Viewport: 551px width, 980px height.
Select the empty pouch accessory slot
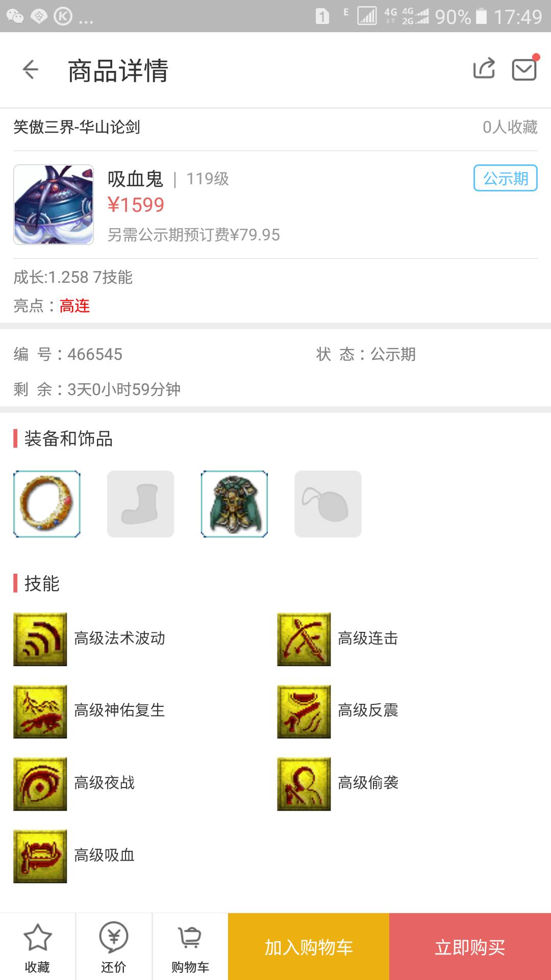tap(328, 504)
